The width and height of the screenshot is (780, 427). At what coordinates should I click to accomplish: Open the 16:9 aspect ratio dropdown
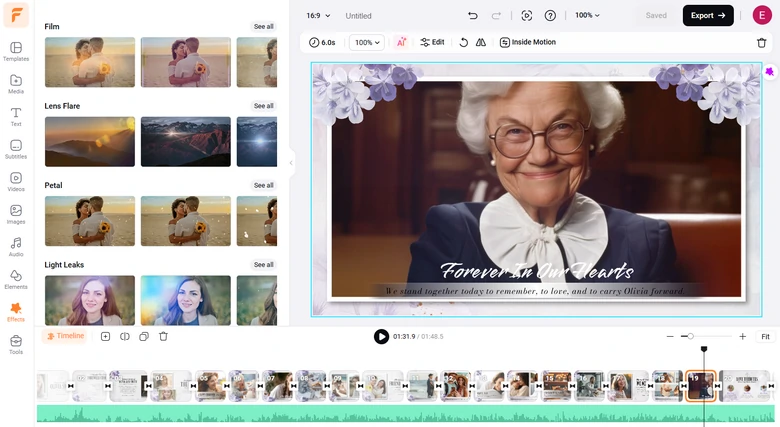point(318,16)
